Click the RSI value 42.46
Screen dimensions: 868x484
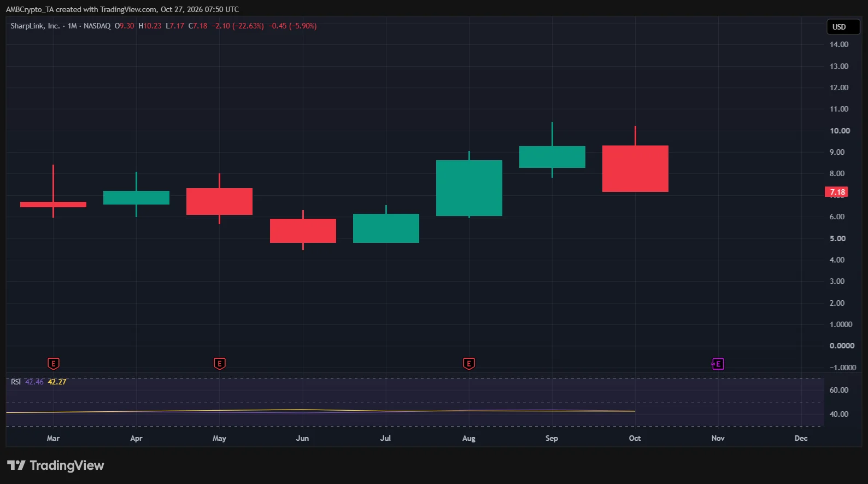pyautogui.click(x=34, y=382)
